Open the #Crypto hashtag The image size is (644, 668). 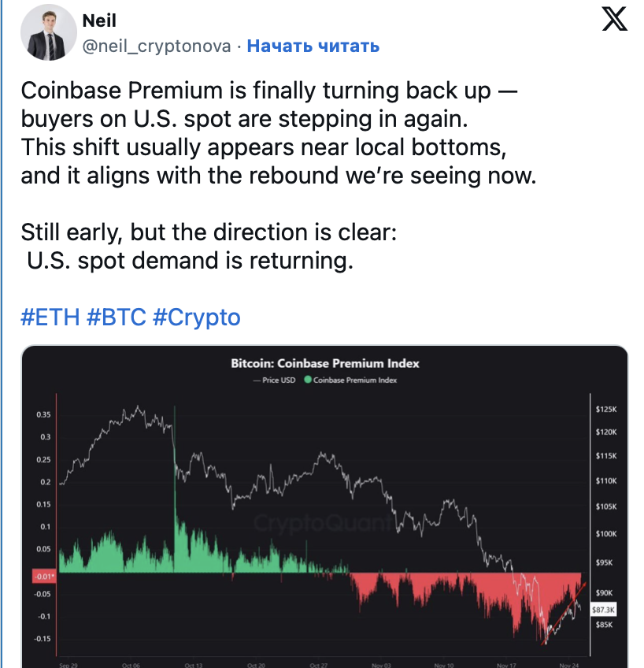(x=197, y=317)
